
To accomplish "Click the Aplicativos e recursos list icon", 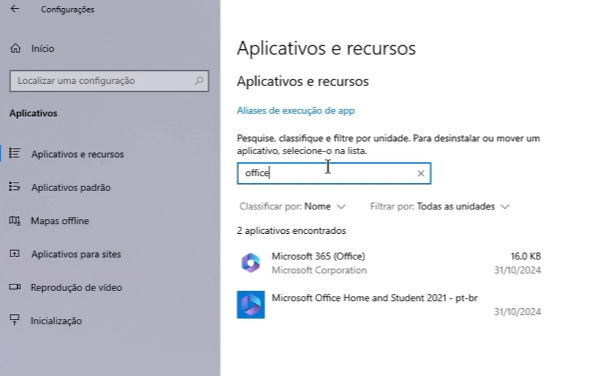I will 14,153.
